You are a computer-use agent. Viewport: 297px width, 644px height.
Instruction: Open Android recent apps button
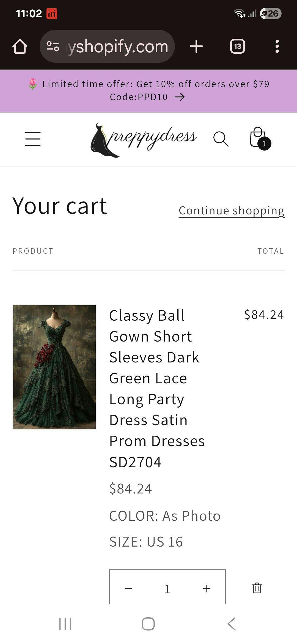point(65,624)
